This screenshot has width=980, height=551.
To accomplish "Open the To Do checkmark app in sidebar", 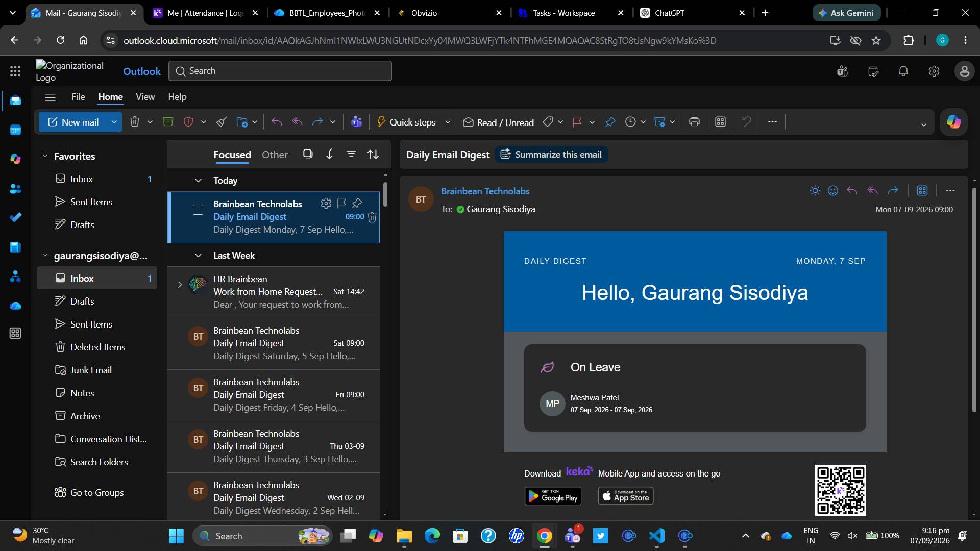I will (15, 217).
